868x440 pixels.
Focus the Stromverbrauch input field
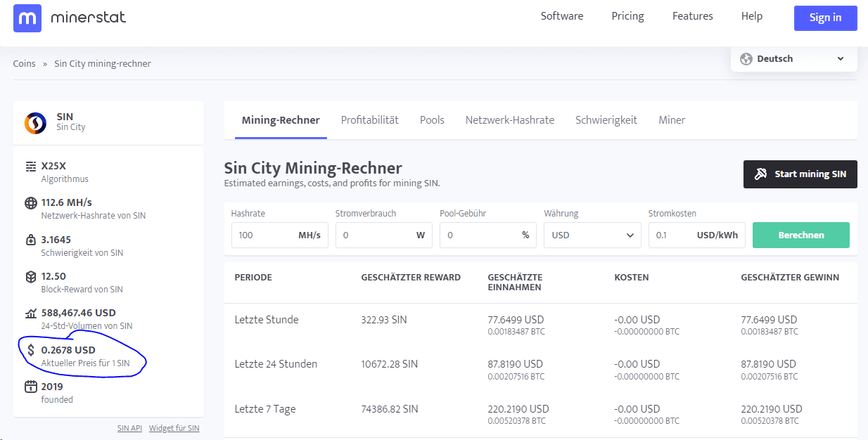coord(384,235)
